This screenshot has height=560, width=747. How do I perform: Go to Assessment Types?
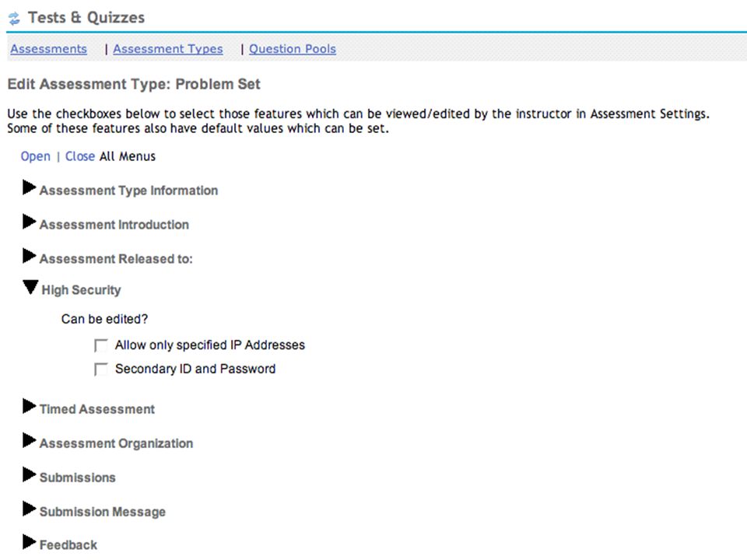point(168,49)
